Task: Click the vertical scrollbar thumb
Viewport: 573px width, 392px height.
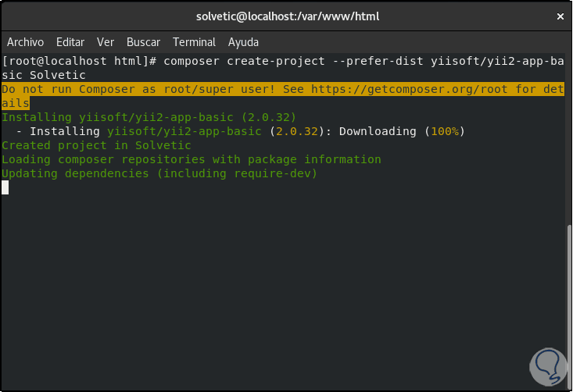Action: coord(568,305)
